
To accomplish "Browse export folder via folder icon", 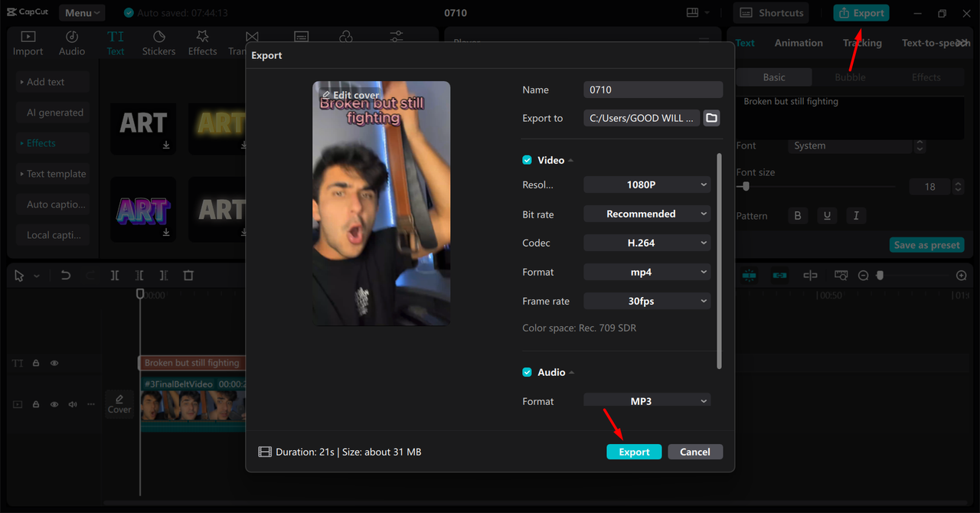I will [x=711, y=118].
